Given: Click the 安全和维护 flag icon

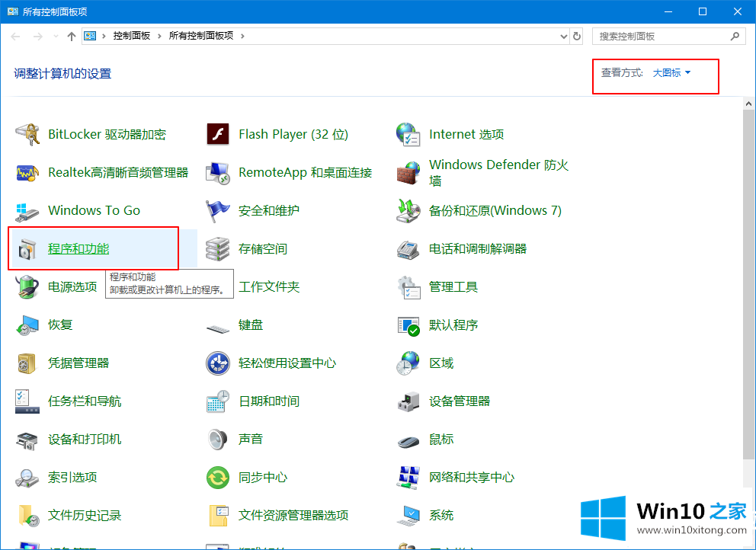Looking at the screenshot, I should coord(218,211).
